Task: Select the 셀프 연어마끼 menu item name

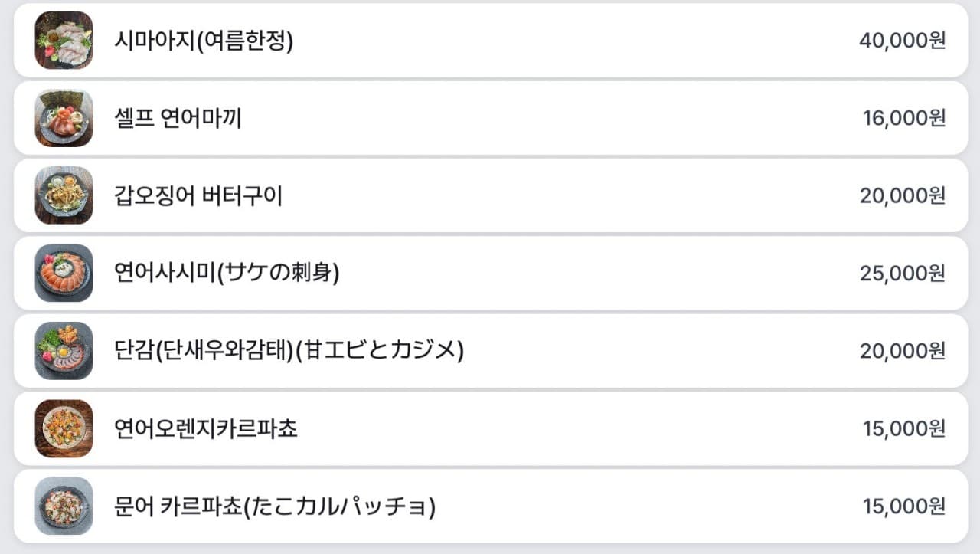Action: click(x=178, y=118)
